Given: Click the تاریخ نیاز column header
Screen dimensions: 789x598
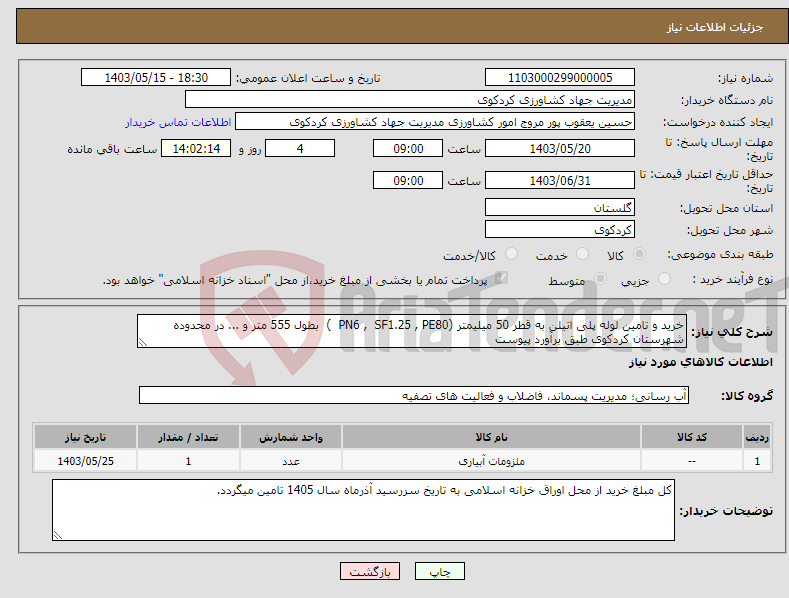Looking at the screenshot, I should [86, 437].
